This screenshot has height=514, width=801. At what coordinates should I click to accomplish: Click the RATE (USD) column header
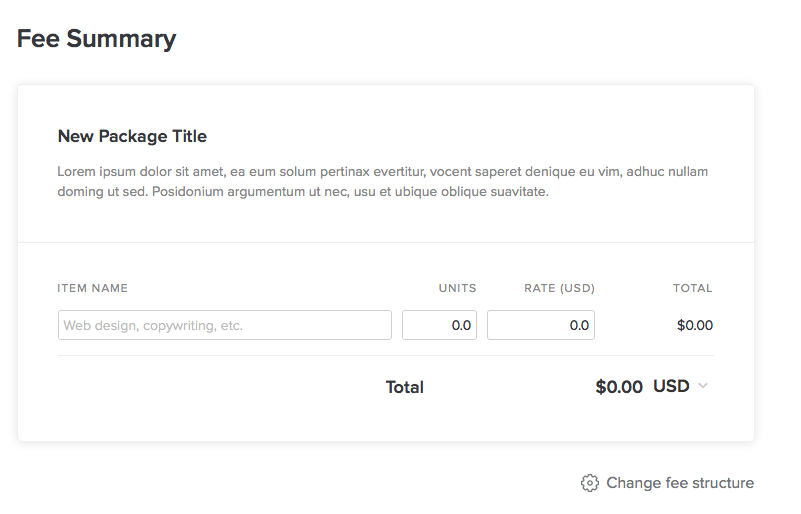click(559, 288)
